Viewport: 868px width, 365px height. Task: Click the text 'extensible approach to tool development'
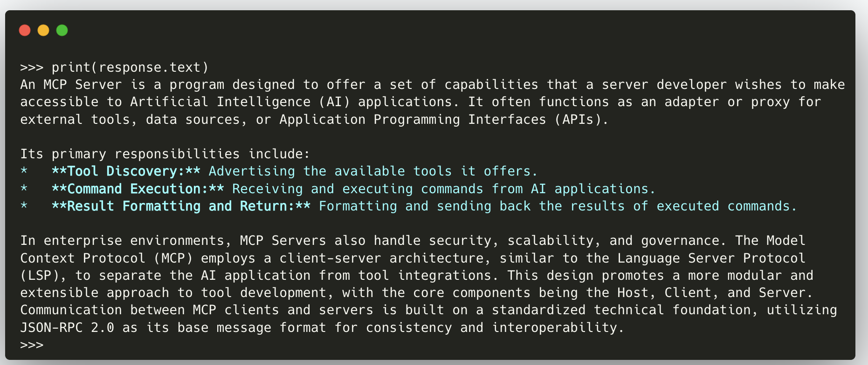173,293
